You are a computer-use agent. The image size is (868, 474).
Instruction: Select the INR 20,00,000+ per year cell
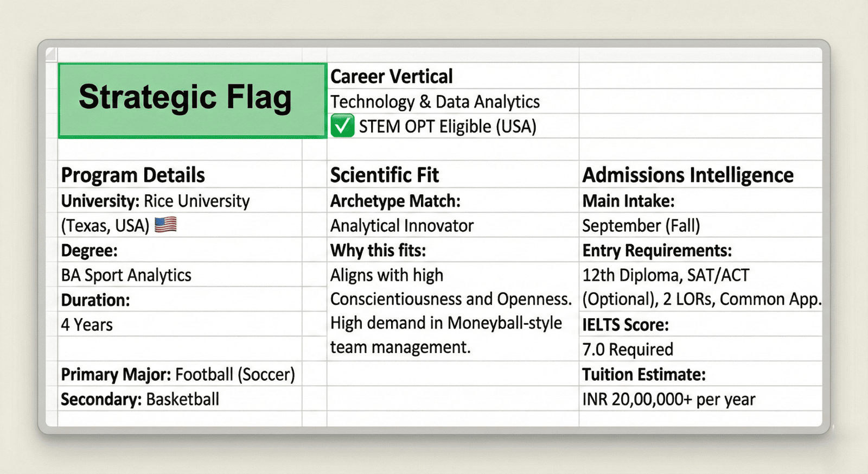click(x=668, y=399)
